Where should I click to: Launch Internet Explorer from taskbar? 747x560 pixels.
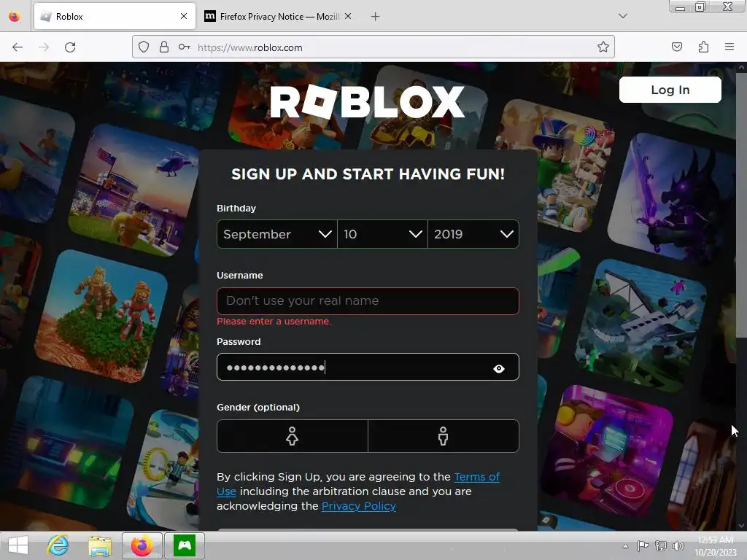[x=58, y=545]
